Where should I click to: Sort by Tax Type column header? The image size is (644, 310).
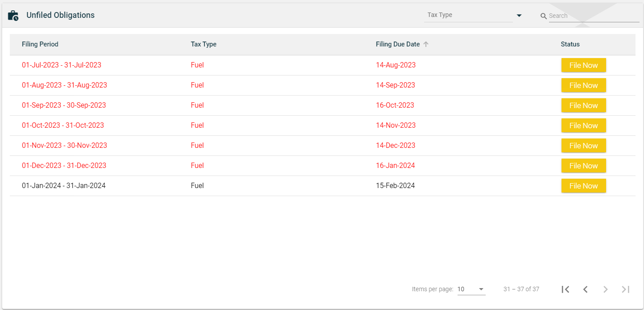[x=203, y=44]
